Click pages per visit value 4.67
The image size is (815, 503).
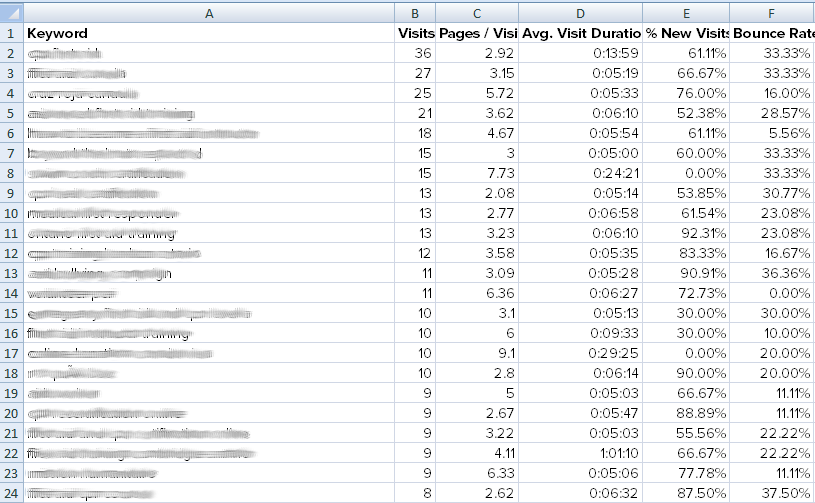(477, 133)
